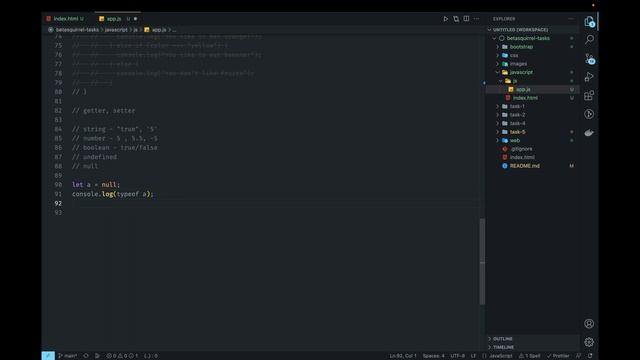Click UTF-8 encoding in status bar

pos(458,356)
